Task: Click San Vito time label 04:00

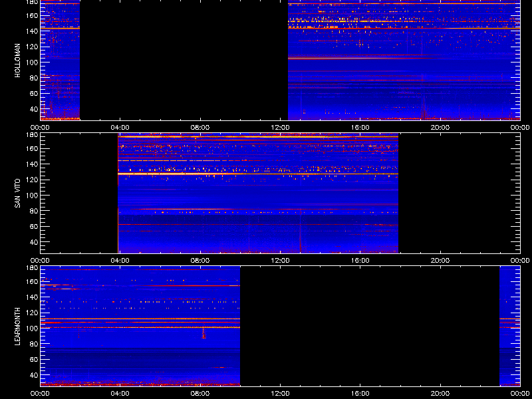Action: pyautogui.click(x=120, y=261)
